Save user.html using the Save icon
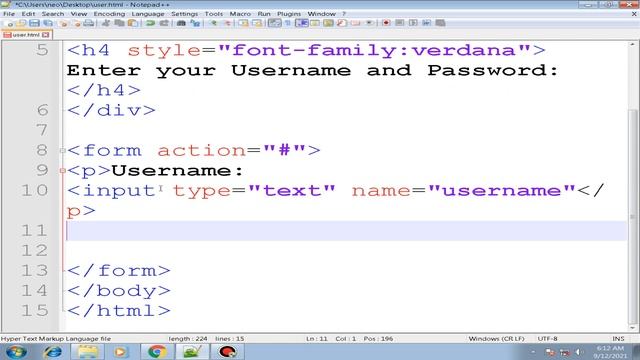Image resolution: width=640 pixels, height=360 pixels. pos(34,23)
